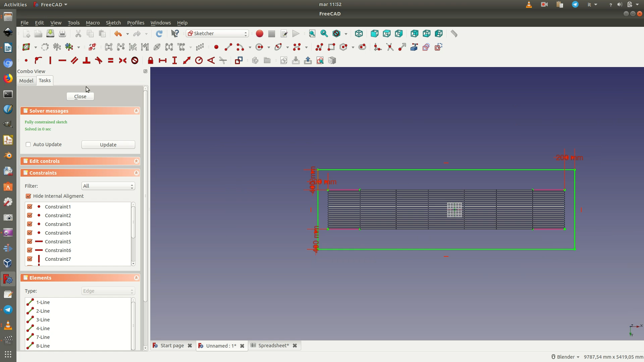Screen dimensions: 644x362
Task: Select the Create circle tool
Action: 259,47
